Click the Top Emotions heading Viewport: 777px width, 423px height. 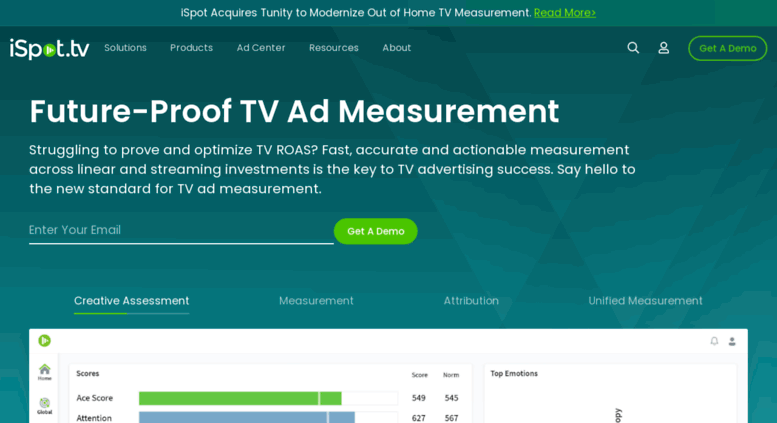[x=514, y=374]
